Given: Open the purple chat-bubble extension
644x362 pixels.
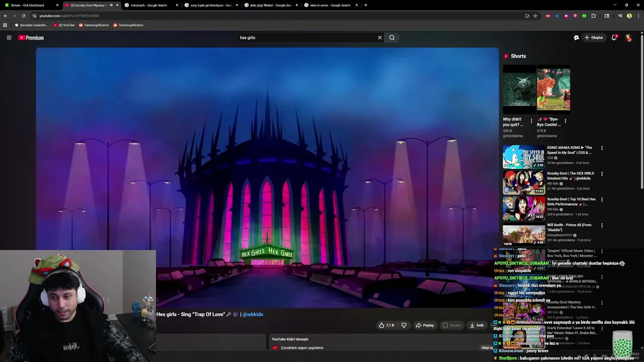Looking at the screenshot, I should (566, 16).
